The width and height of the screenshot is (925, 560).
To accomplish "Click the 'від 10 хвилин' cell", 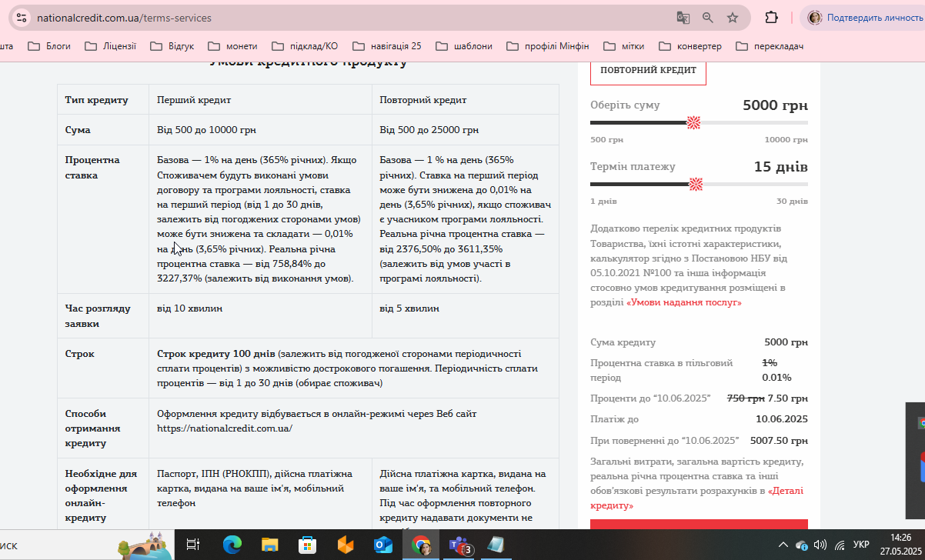I will tap(260, 316).
